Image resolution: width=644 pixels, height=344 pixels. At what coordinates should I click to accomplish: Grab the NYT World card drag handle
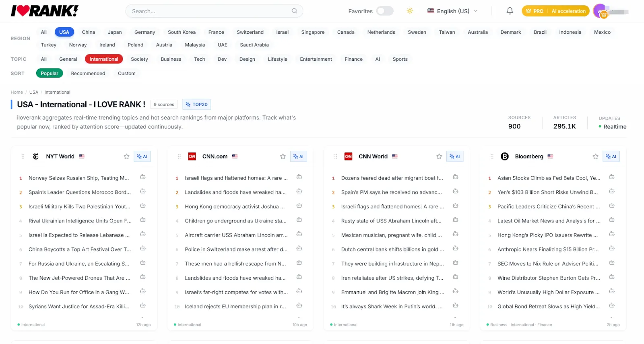pyautogui.click(x=23, y=157)
